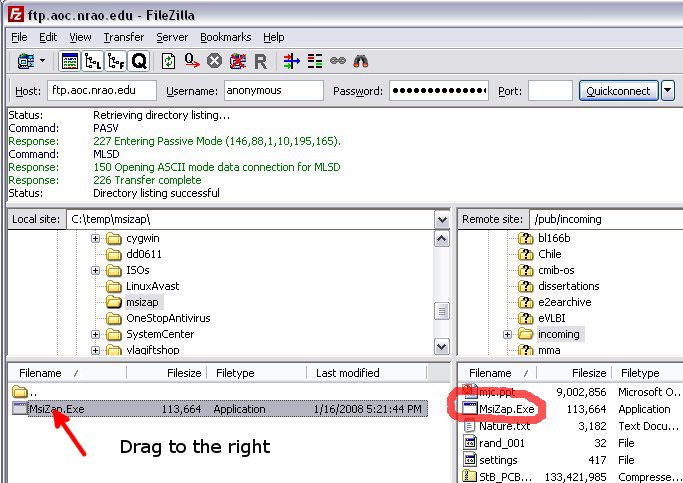Click the Disconnect from server icon
The image size is (683, 483).
pyautogui.click(x=237, y=61)
